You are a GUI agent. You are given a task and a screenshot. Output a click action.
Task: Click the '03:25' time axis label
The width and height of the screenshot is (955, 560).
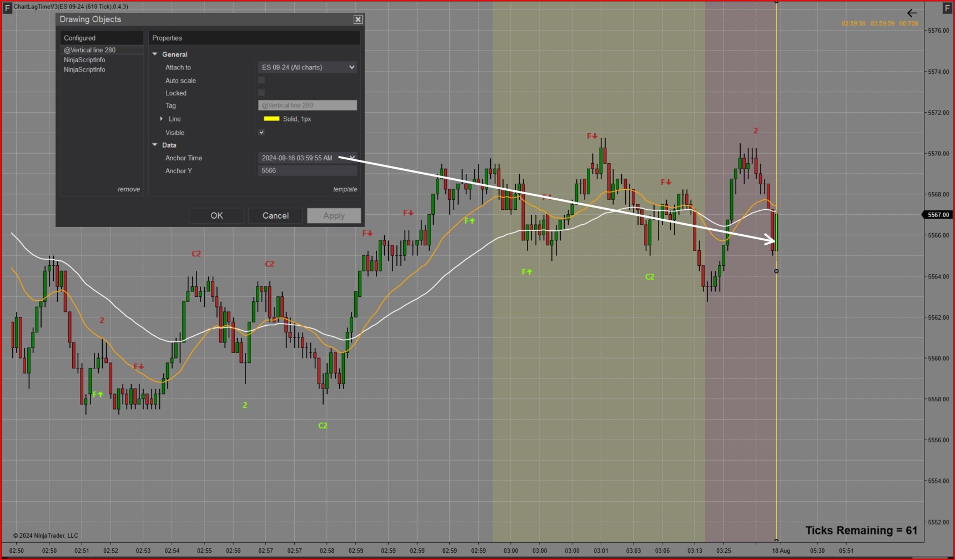point(723,551)
